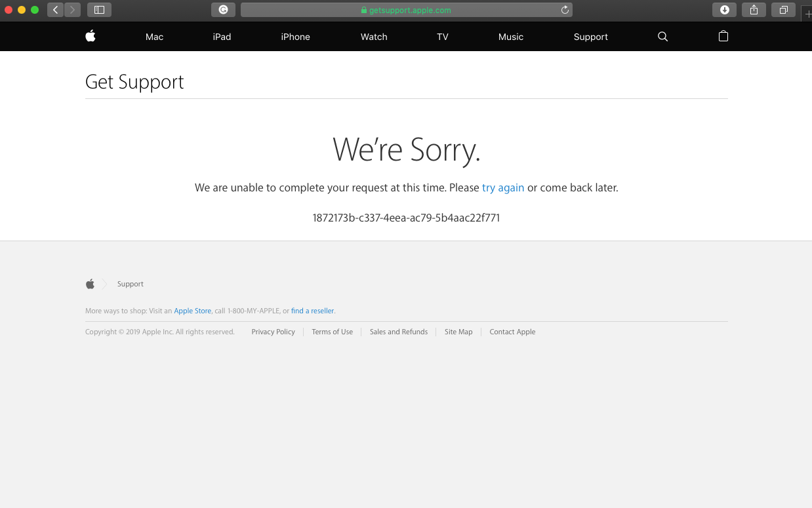Image resolution: width=812 pixels, height=508 pixels.
Task: Open the search icon in the navigation
Action: [x=662, y=37]
